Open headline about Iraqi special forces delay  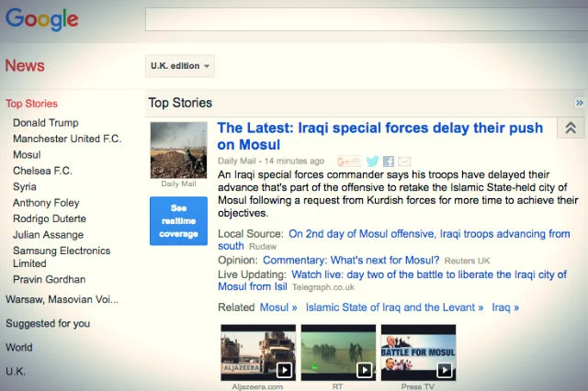tap(379, 136)
